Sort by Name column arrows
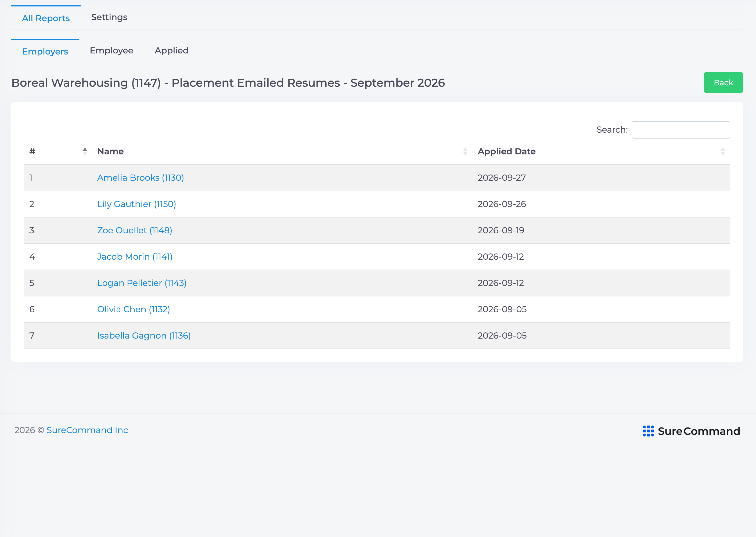 pos(465,151)
